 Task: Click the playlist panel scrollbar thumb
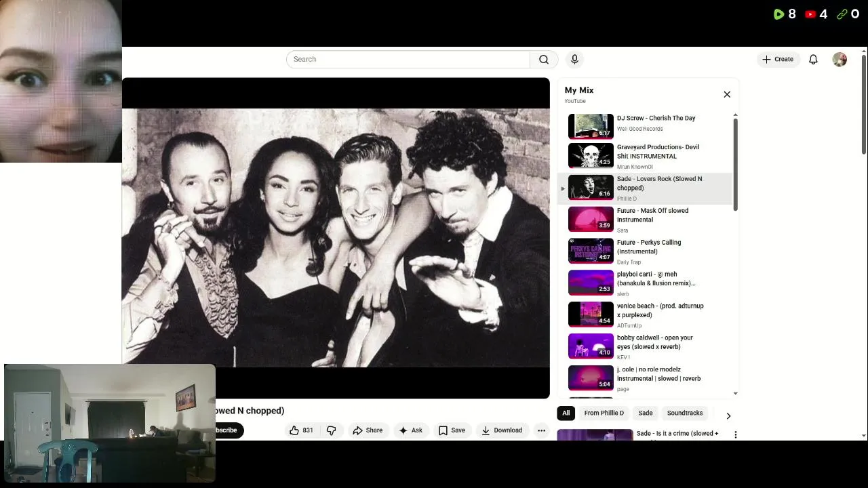click(736, 164)
